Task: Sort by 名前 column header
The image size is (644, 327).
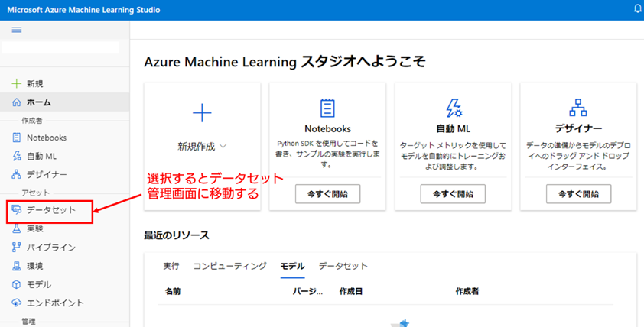Action: pos(173,291)
